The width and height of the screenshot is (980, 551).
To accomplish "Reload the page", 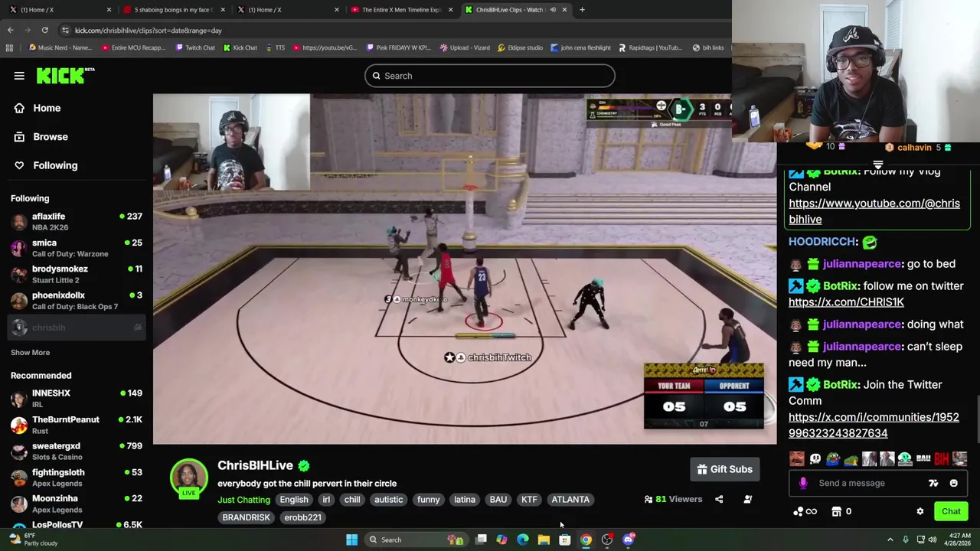I will 44,30.
